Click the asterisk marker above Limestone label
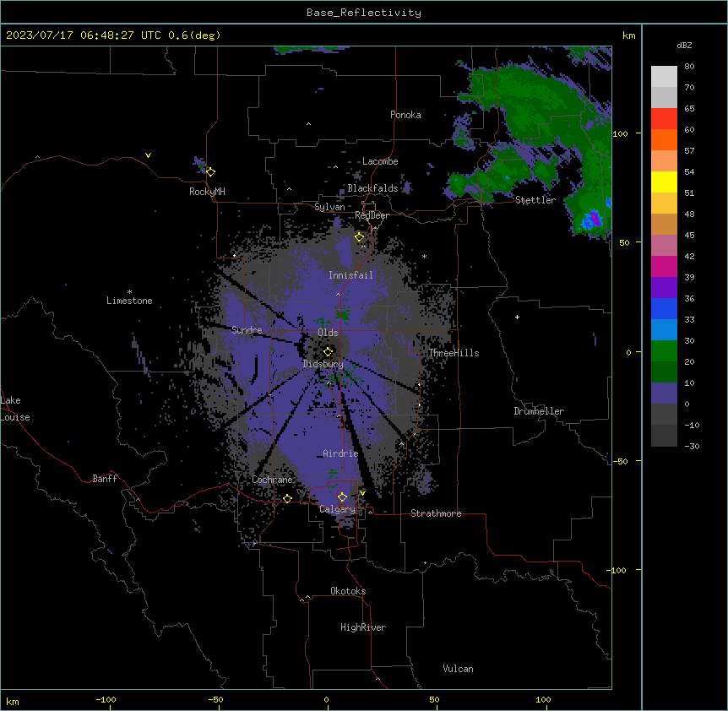 [129, 292]
